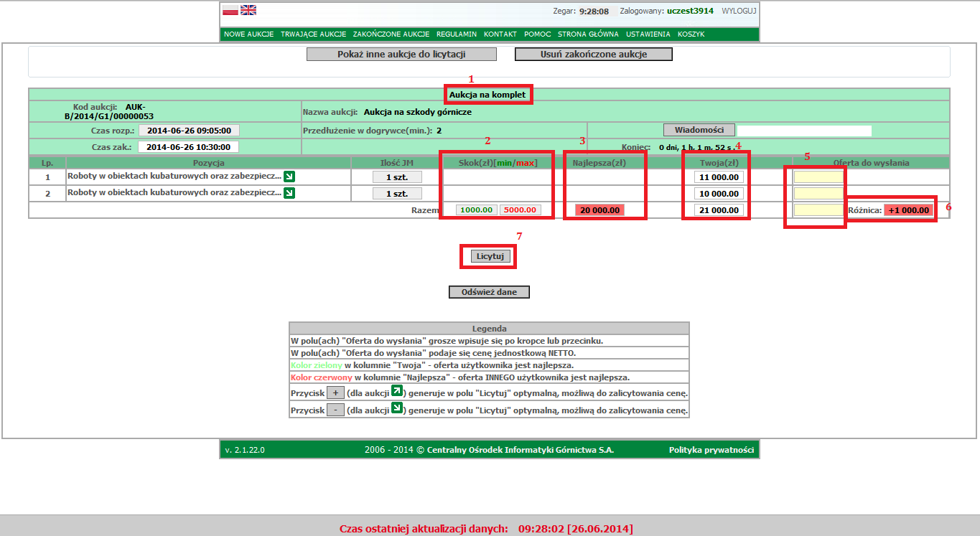The width and height of the screenshot is (980, 536).
Task: Click the Razem offer input field
Action: point(818,210)
